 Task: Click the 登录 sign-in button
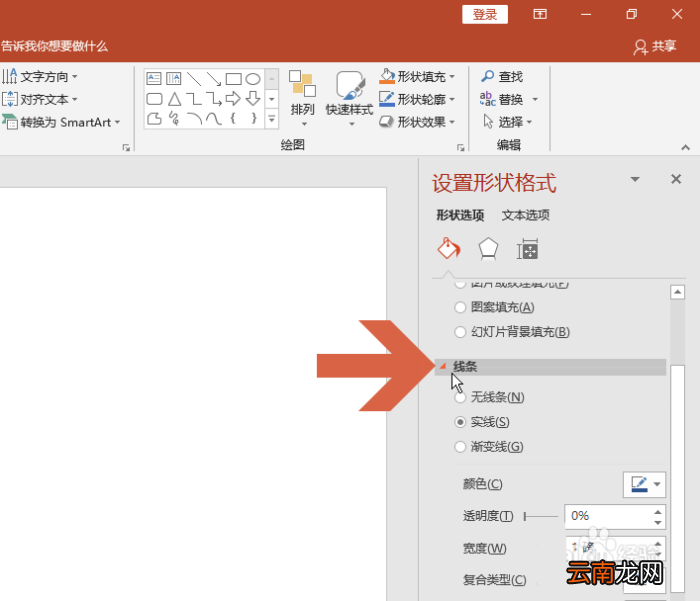(485, 14)
